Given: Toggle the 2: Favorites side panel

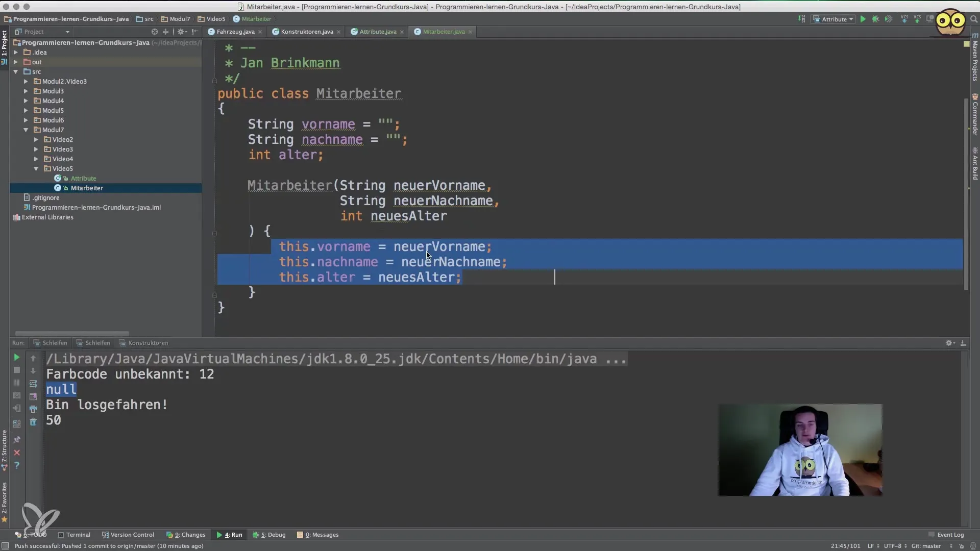Looking at the screenshot, I should click(x=5, y=503).
